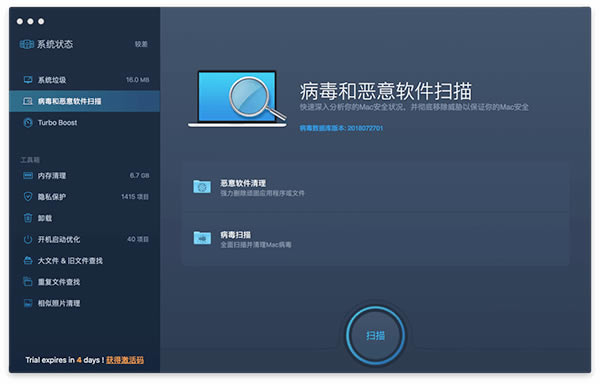Select 系统垃圾 in sidebar
The width and height of the screenshot is (600, 384).
coord(84,80)
